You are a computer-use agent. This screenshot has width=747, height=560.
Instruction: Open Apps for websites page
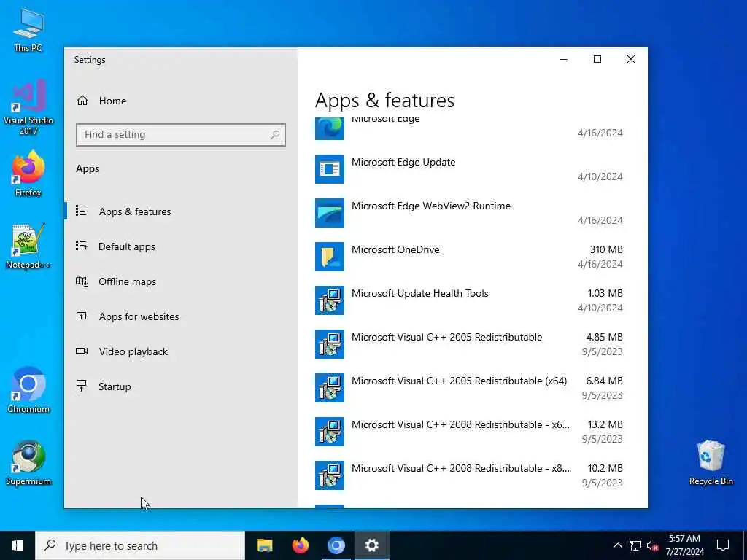139,316
